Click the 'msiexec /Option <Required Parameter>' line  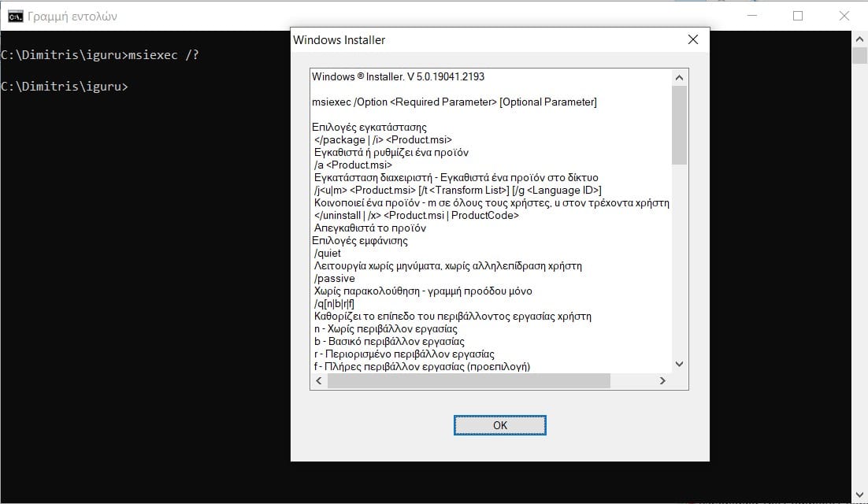[454, 102]
